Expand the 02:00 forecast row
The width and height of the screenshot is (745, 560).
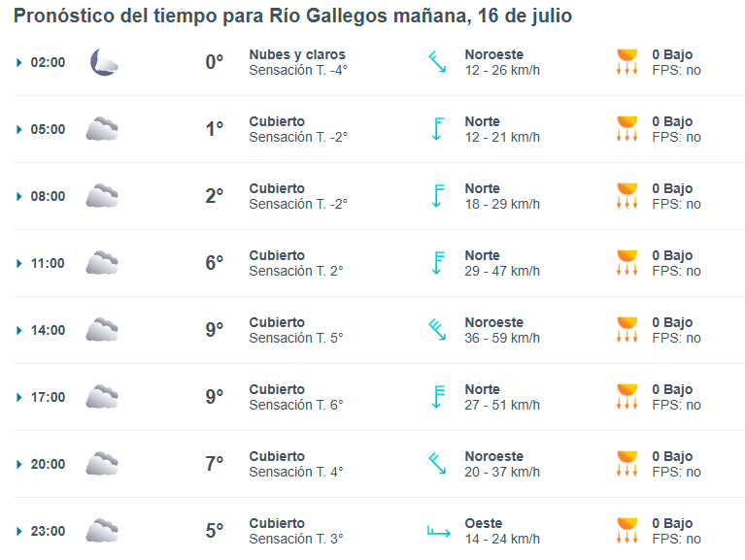pos(18,63)
